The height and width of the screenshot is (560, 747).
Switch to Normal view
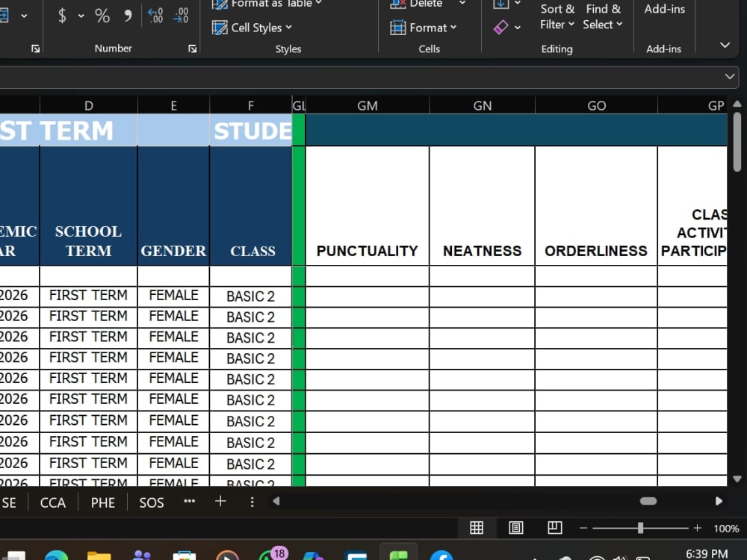point(477,528)
